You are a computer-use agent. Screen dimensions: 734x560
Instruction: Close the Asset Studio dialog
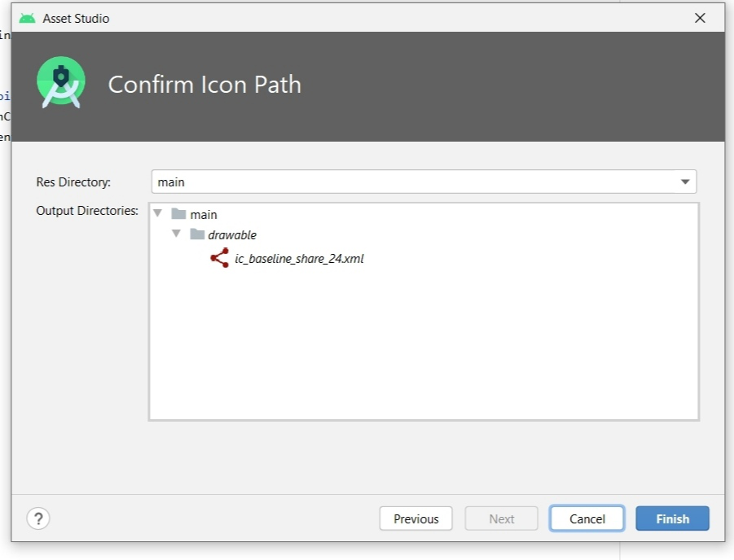coord(700,18)
